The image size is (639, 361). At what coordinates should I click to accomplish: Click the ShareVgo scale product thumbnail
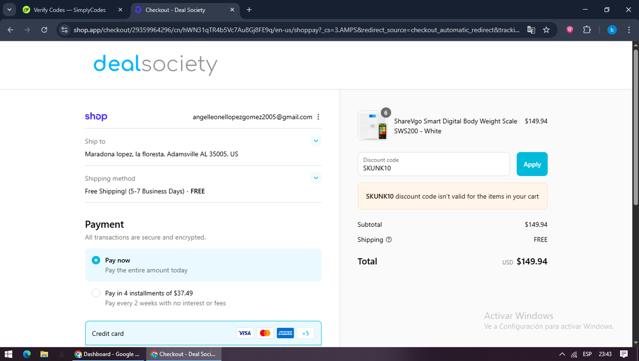[372, 126]
